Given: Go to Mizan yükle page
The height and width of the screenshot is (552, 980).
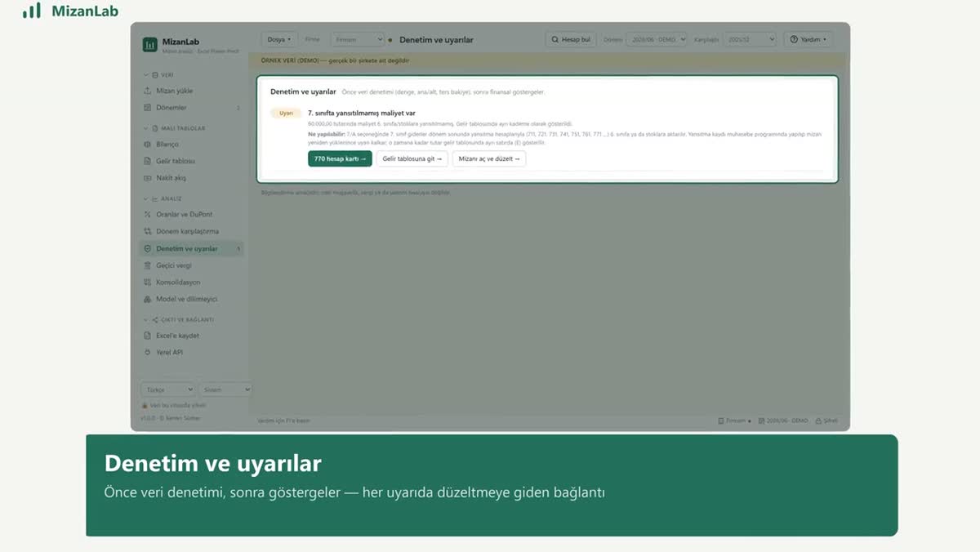Looking at the screenshot, I should [x=192, y=91].
